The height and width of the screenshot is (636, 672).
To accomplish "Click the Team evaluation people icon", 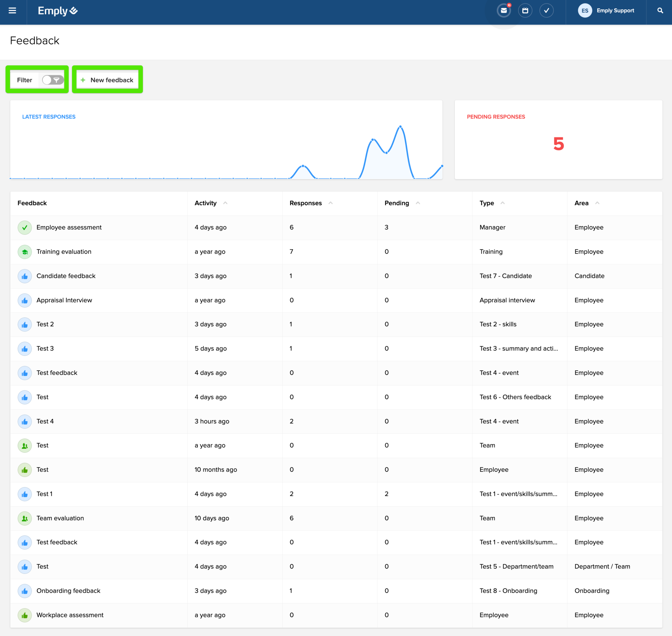I will (x=25, y=518).
